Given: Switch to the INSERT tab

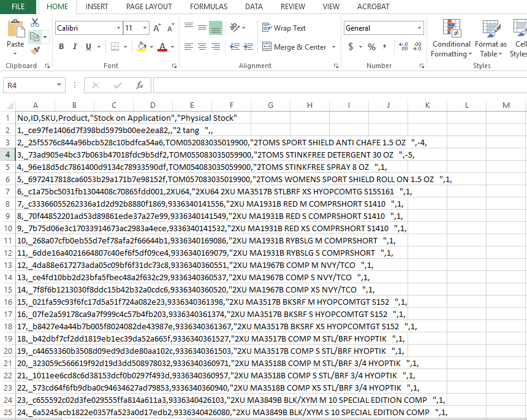Looking at the screenshot, I should (x=97, y=7).
